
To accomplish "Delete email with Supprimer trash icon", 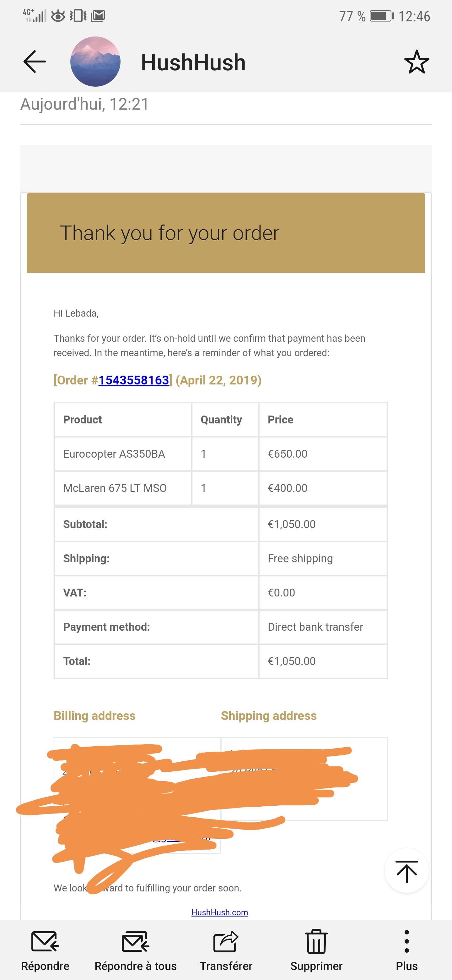I will click(316, 942).
